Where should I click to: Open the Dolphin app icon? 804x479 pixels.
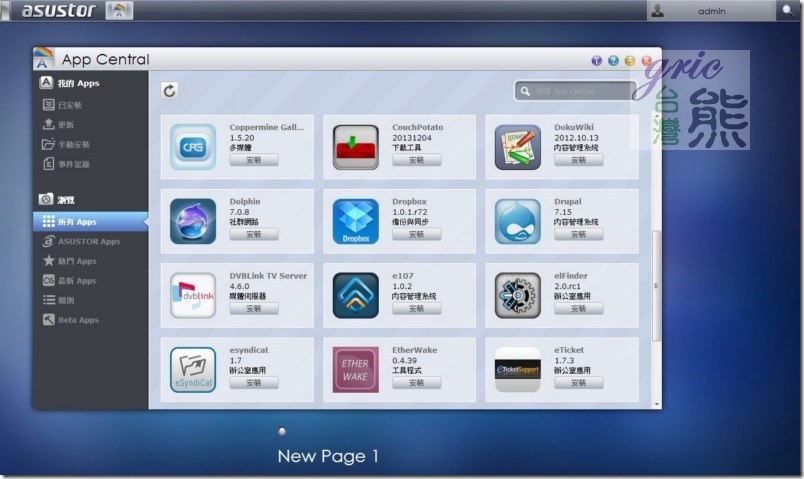click(193, 221)
